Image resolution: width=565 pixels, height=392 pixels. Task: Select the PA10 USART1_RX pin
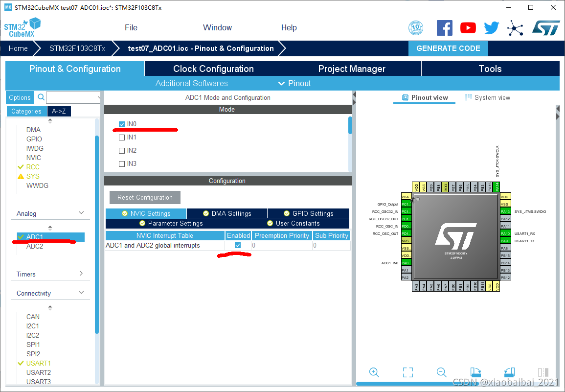tap(505, 234)
